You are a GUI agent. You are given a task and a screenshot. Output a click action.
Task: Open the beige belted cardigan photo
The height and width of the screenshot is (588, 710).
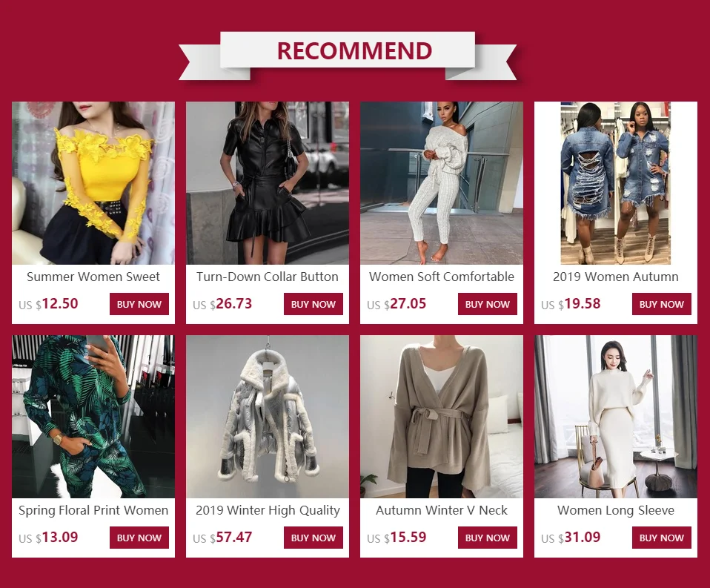pos(442,417)
